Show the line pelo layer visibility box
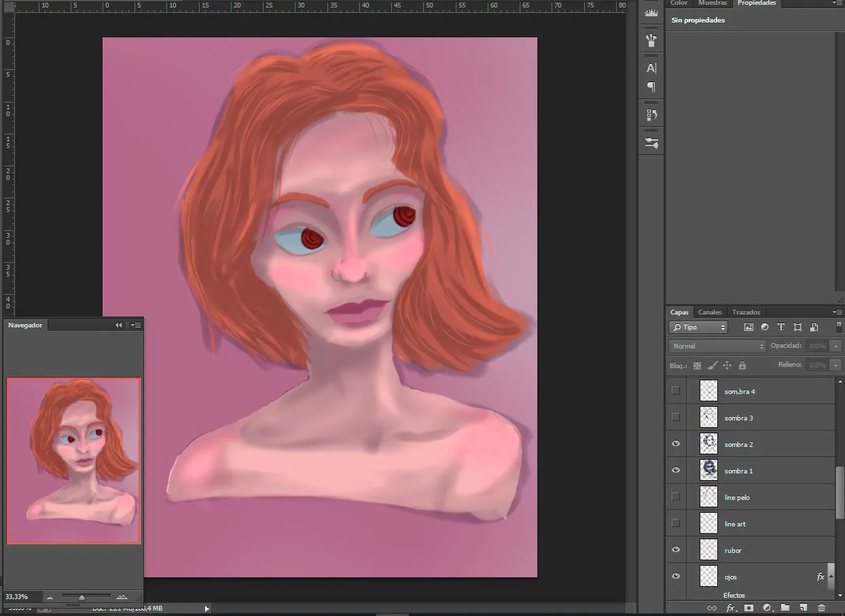The width and height of the screenshot is (845, 616). pos(675,496)
